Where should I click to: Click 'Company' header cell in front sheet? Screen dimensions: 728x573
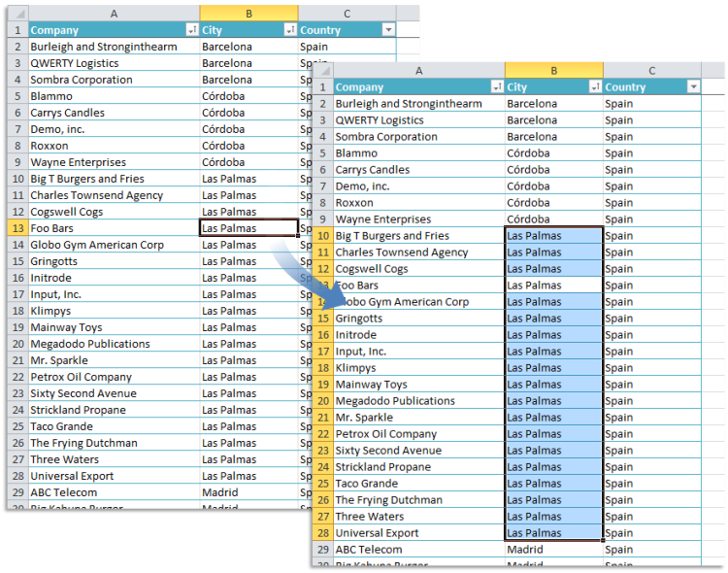click(418, 86)
